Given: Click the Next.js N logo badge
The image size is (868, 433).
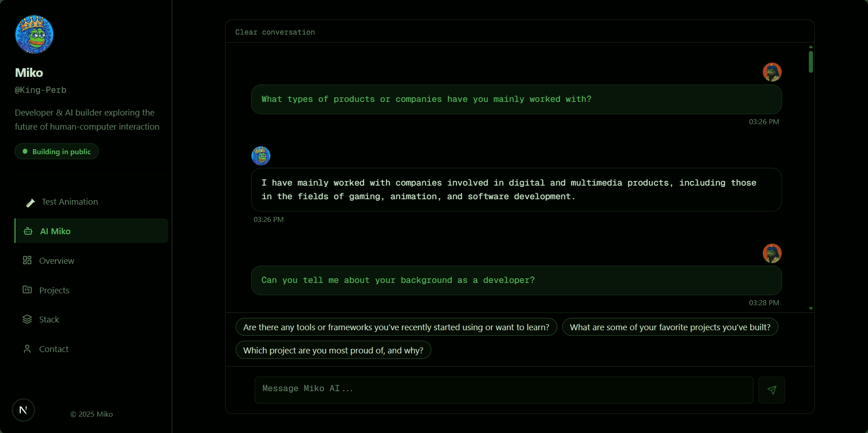Looking at the screenshot, I should (23, 410).
